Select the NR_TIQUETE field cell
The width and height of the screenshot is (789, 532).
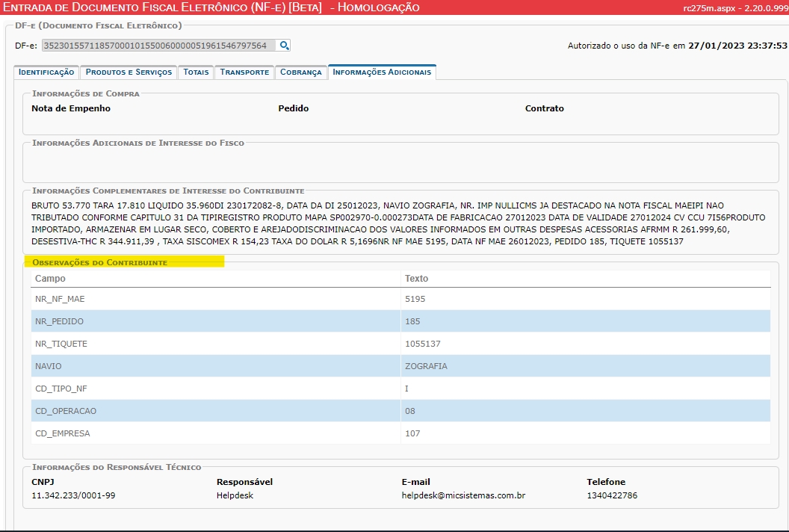[x=216, y=344]
